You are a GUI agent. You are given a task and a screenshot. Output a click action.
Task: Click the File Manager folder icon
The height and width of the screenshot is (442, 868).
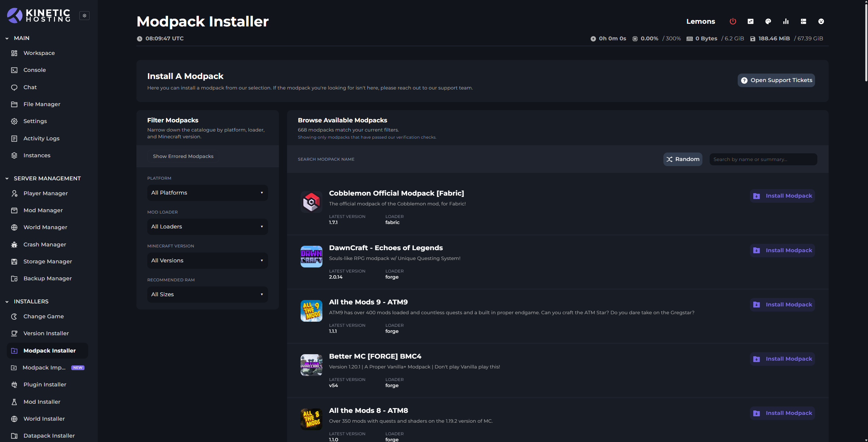[x=14, y=104]
